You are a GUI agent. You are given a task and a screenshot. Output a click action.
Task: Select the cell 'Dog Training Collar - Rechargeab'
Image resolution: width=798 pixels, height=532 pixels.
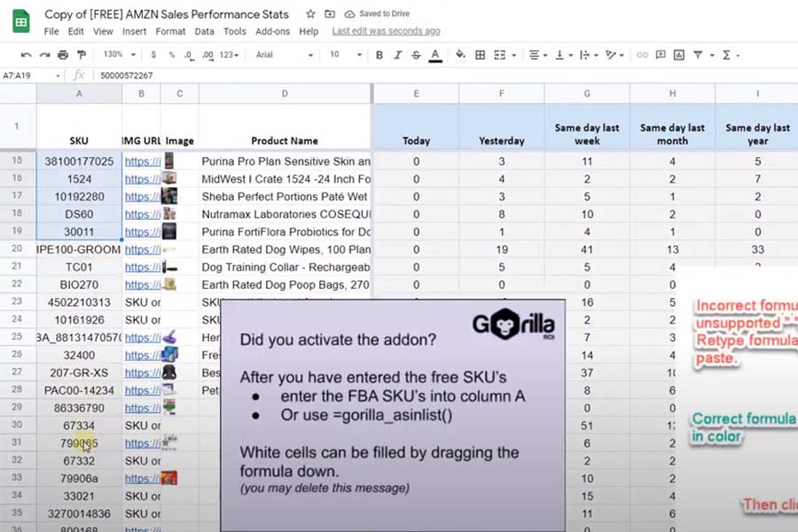point(285,267)
